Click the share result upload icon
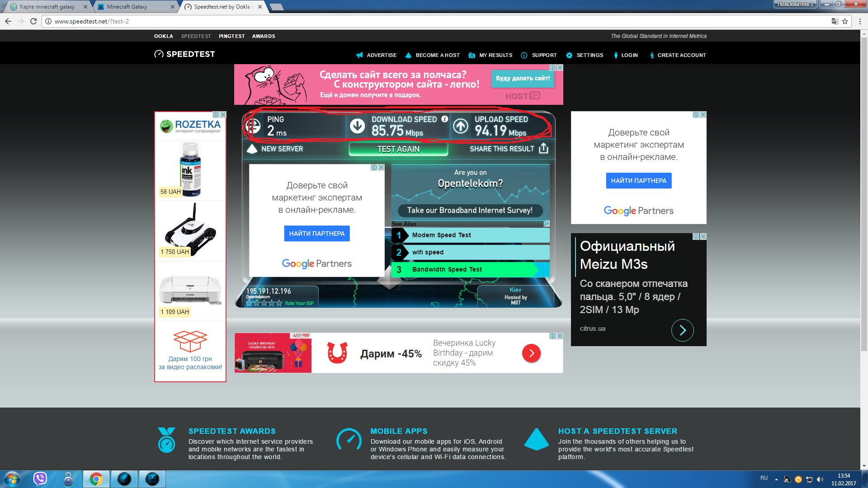868x488 pixels. point(544,148)
